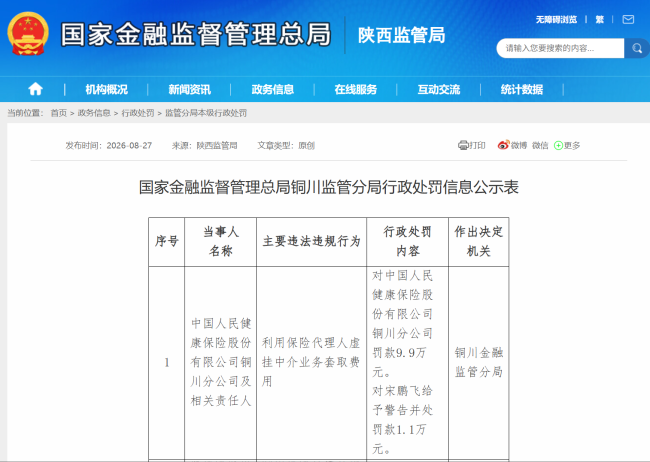Click the 作出决定机关 column header
This screenshot has width=650, height=462.
[x=478, y=241]
